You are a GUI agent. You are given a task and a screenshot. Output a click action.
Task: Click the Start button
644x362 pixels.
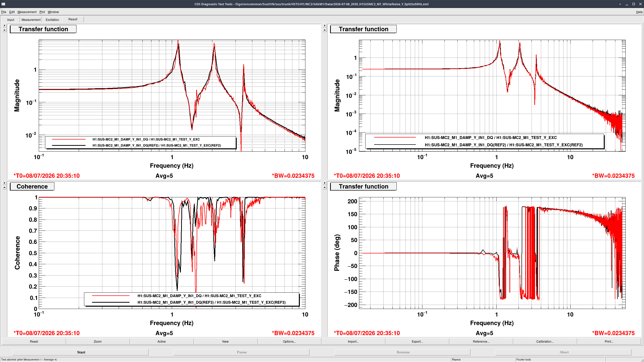[80, 352]
